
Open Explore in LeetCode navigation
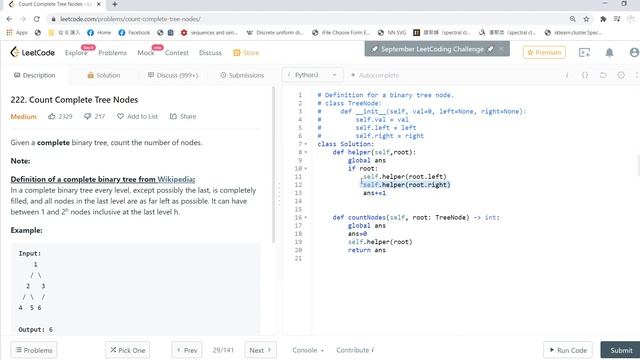pos(76,53)
